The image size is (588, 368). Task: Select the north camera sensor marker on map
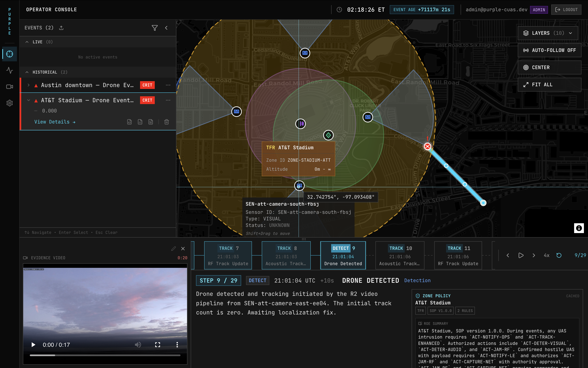[x=305, y=53]
